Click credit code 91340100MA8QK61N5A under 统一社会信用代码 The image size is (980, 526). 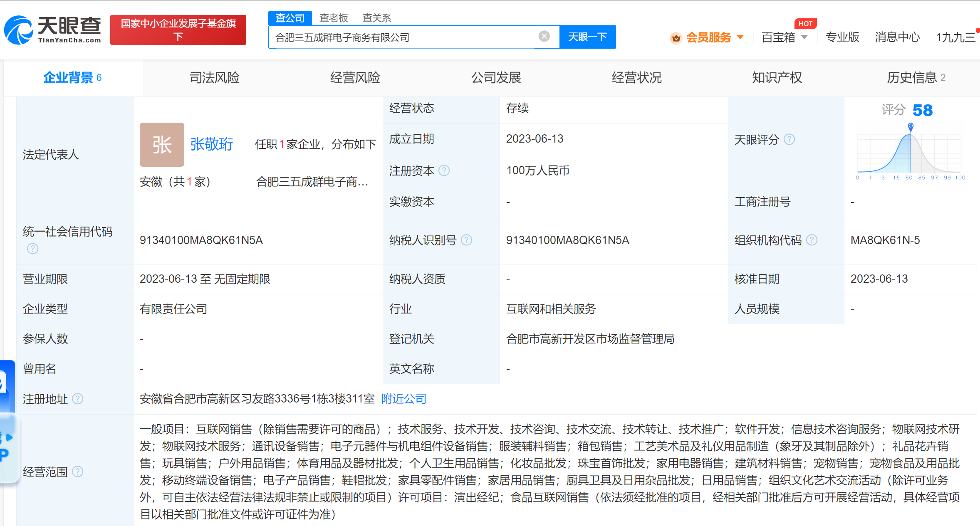(x=201, y=240)
